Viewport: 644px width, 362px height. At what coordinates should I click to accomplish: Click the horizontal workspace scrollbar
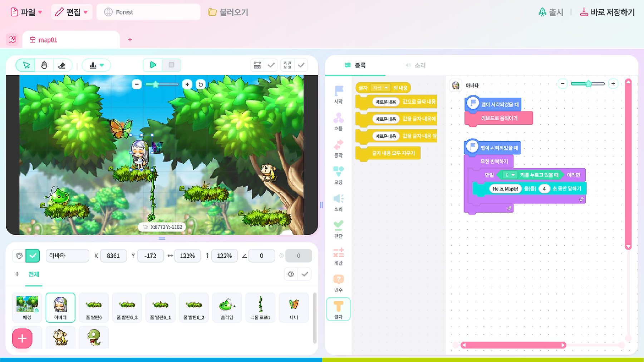513,345
